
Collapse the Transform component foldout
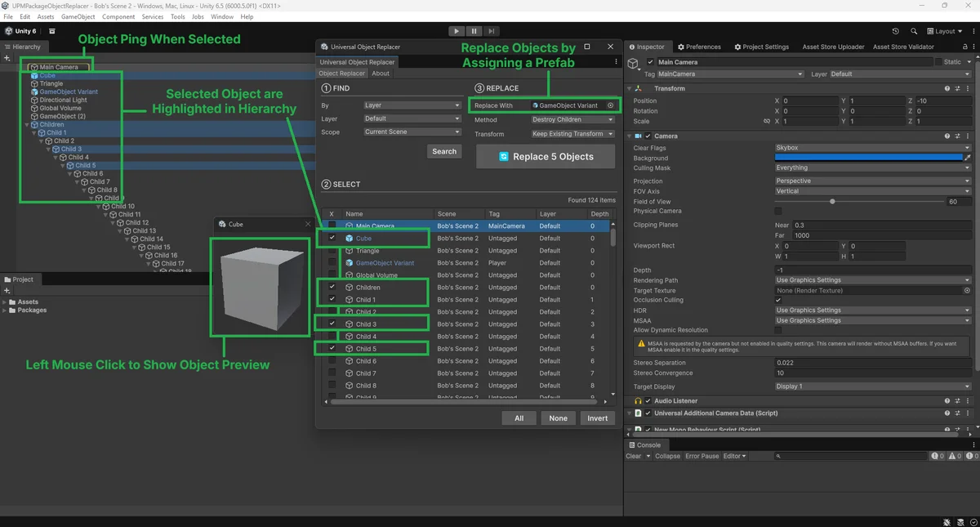[x=630, y=88]
